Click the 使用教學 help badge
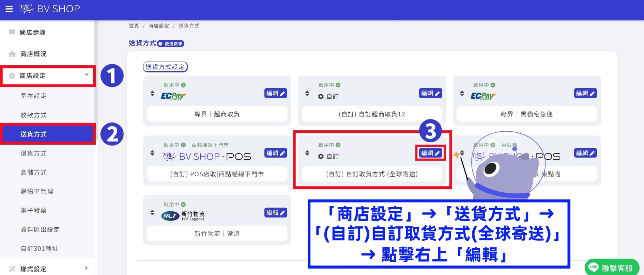Viewport: 644px width, 275px height. tap(171, 44)
